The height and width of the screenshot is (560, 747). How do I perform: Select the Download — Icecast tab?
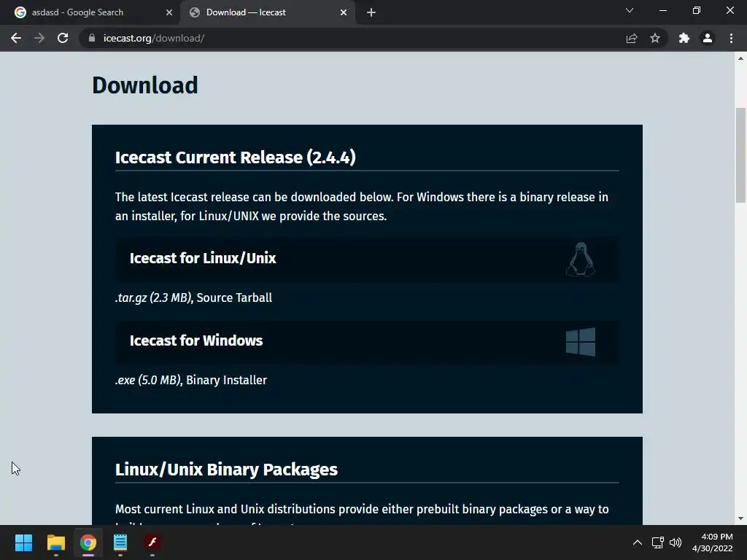point(267,12)
